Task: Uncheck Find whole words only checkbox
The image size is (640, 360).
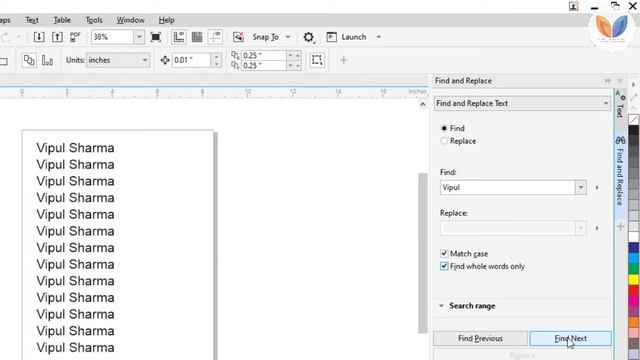Action: [444, 266]
